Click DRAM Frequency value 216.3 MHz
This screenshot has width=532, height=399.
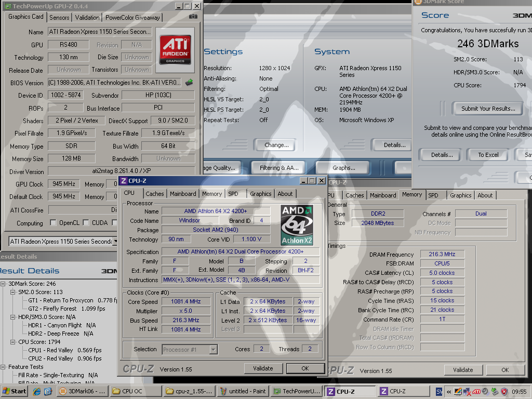(x=442, y=254)
